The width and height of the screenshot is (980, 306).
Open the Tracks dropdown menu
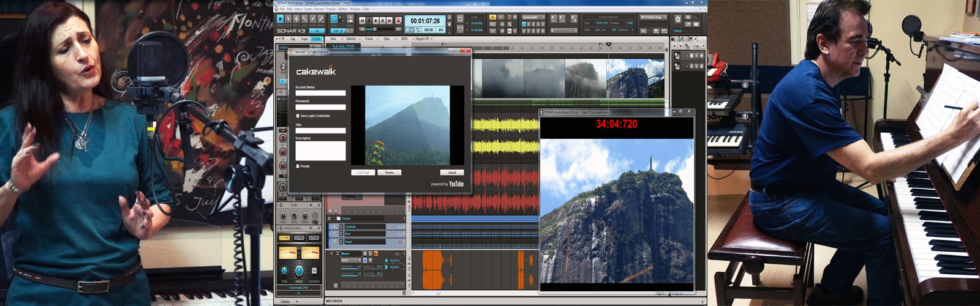click(369, 39)
